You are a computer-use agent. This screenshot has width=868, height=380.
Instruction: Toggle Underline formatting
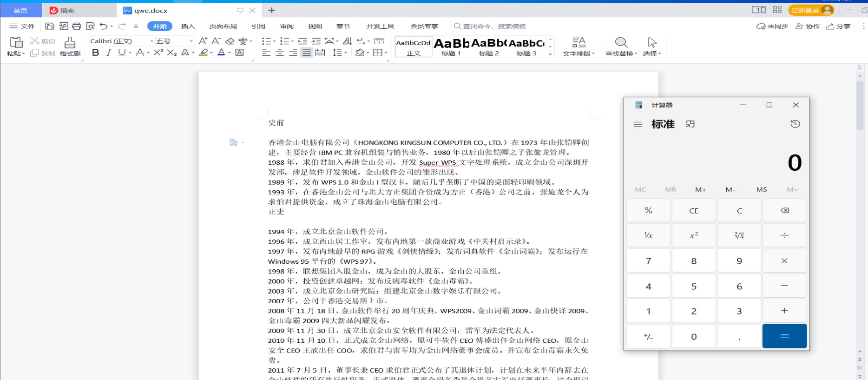(121, 53)
